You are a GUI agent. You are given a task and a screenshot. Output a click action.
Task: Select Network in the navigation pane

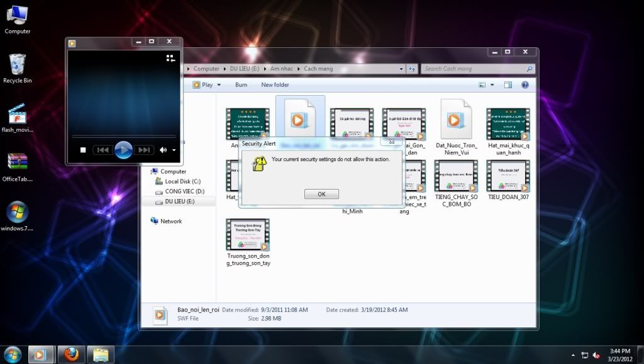coord(171,221)
